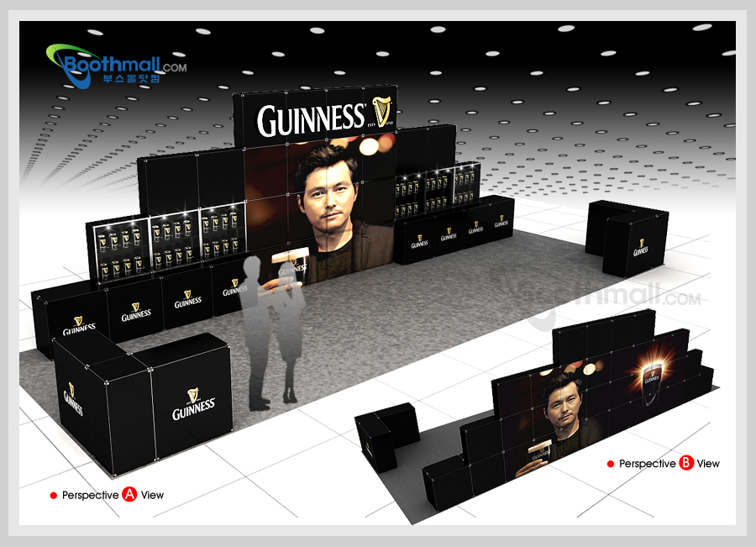The width and height of the screenshot is (756, 547).
Task: Click the red dot before Perspective B
Action: click(610, 464)
